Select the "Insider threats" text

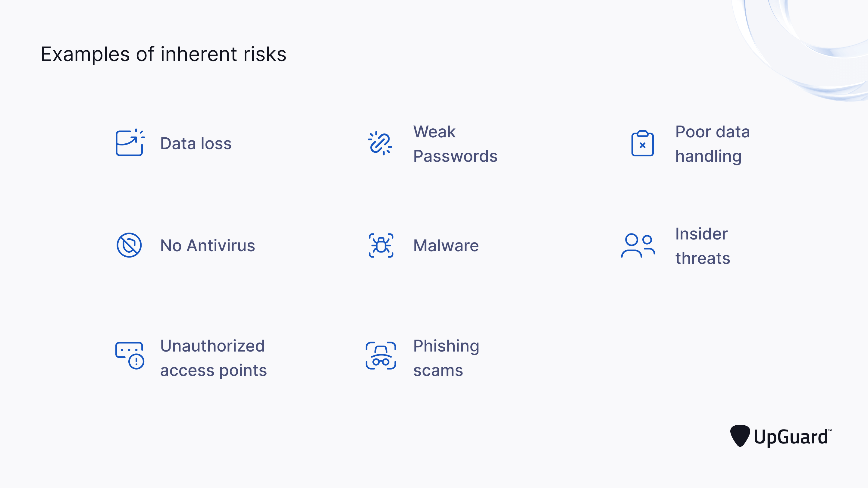coord(703,246)
